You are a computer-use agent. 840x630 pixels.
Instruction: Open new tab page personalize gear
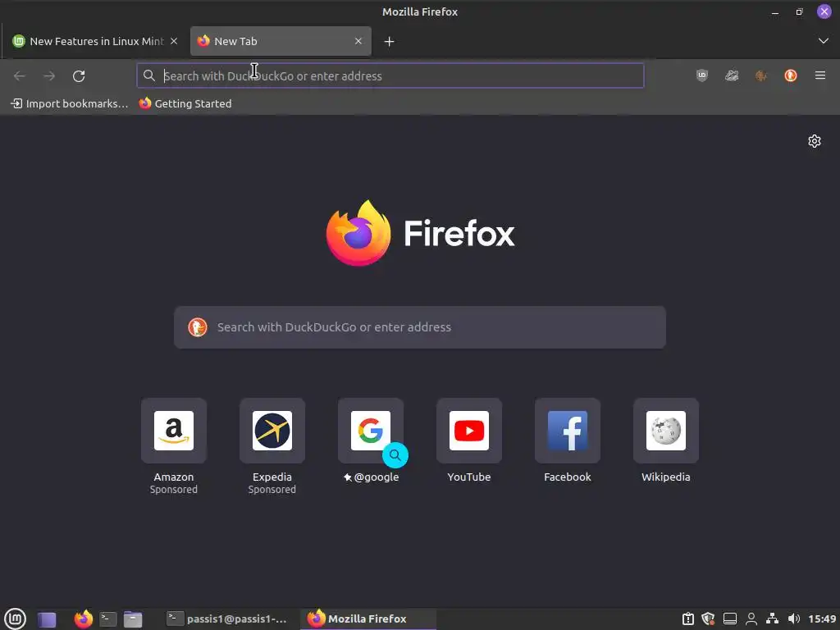tap(815, 141)
